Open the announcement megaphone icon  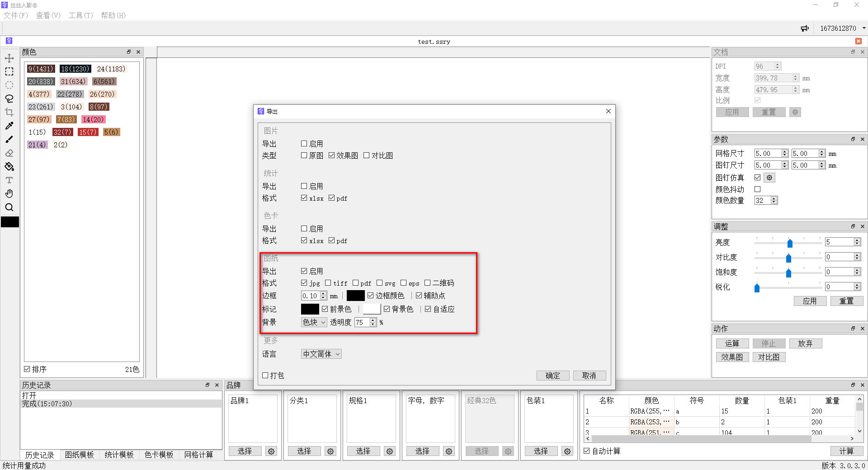pos(805,28)
